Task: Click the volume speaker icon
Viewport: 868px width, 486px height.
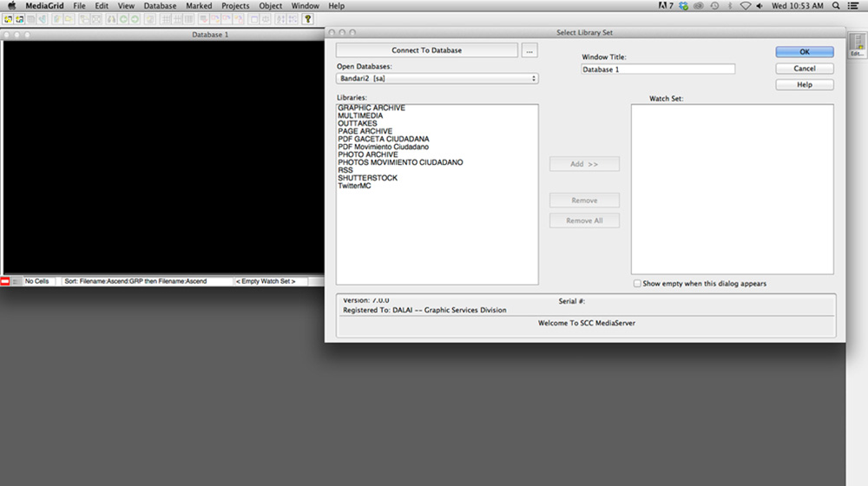Action: (x=759, y=6)
